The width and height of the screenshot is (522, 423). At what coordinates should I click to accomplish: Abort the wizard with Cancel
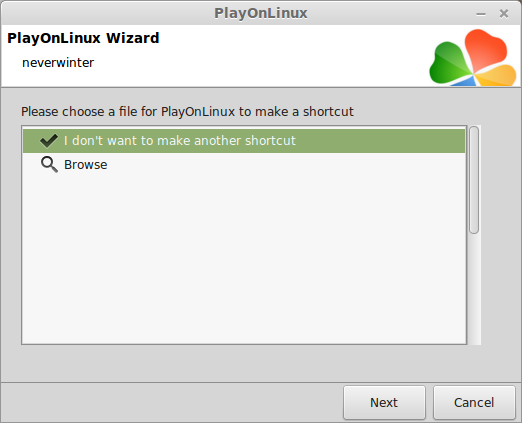point(474,402)
